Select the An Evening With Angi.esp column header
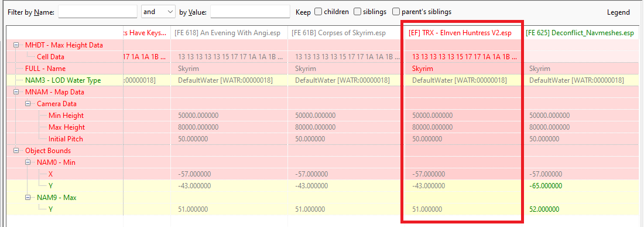Viewport: 644px width, 227px height. pos(229,33)
